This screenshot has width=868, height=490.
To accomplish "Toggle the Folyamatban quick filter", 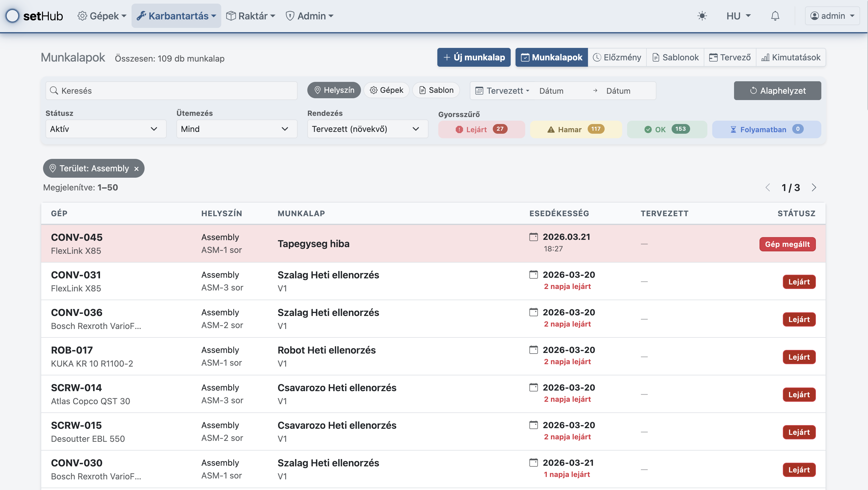I will pos(766,129).
